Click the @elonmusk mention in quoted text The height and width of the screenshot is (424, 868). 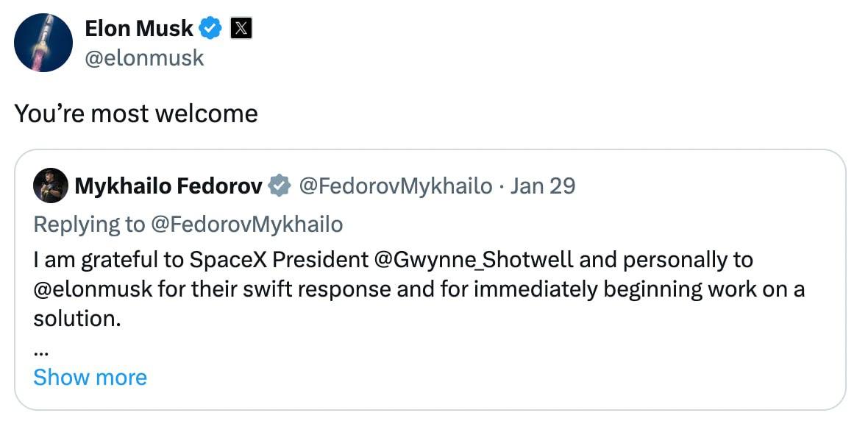(93, 289)
